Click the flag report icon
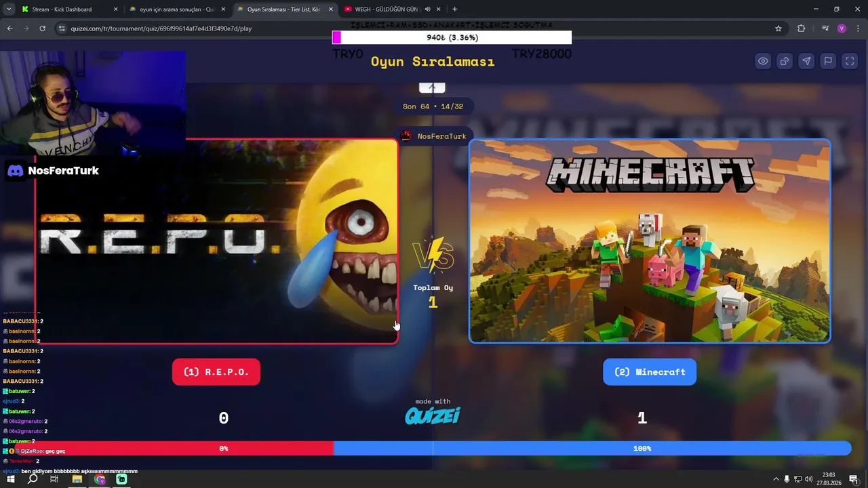 point(828,61)
